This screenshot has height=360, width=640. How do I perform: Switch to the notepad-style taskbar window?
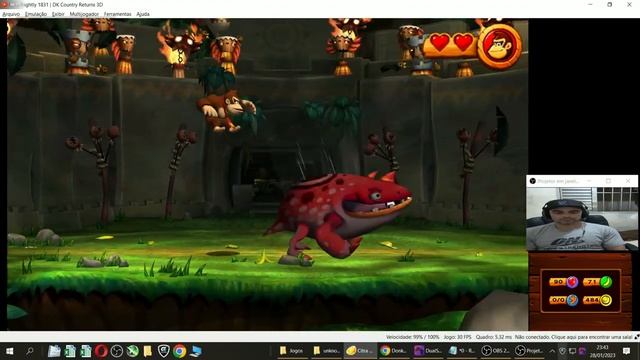[461, 351]
